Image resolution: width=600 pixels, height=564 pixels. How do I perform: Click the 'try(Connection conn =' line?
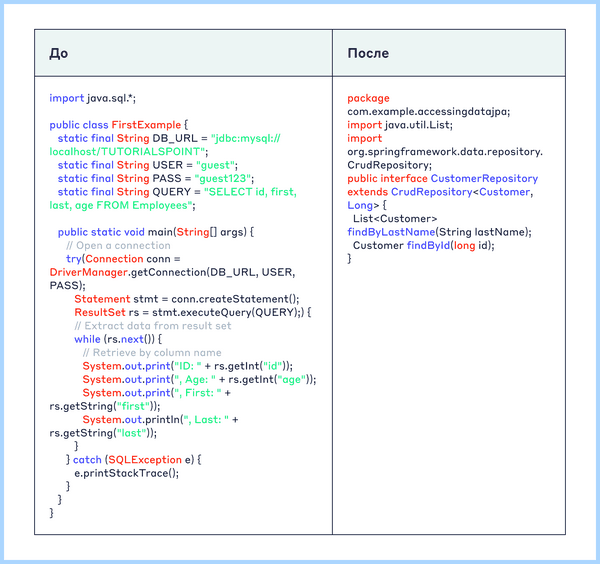point(123,259)
